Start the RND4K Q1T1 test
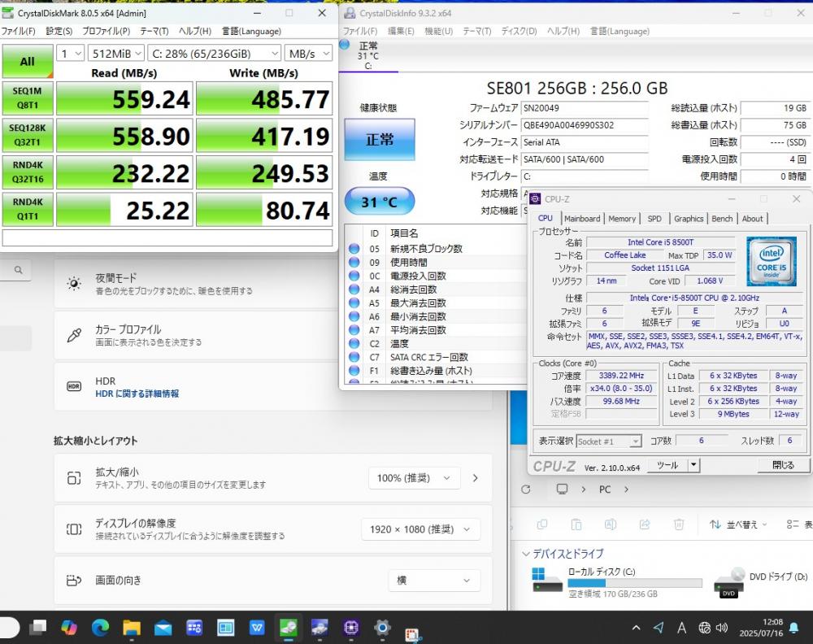 point(28,209)
